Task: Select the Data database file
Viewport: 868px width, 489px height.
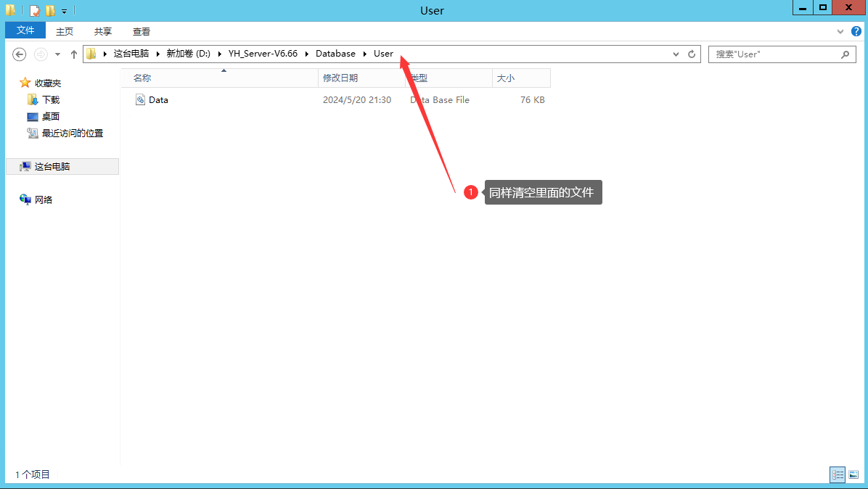Action: [x=158, y=100]
